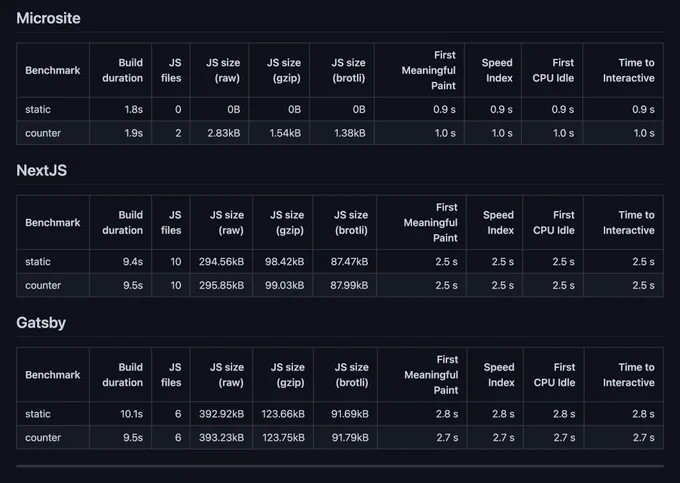Click Microsite static row's 0.9 s Speed Index
The width and height of the screenshot is (680, 483).
pyautogui.click(x=501, y=109)
